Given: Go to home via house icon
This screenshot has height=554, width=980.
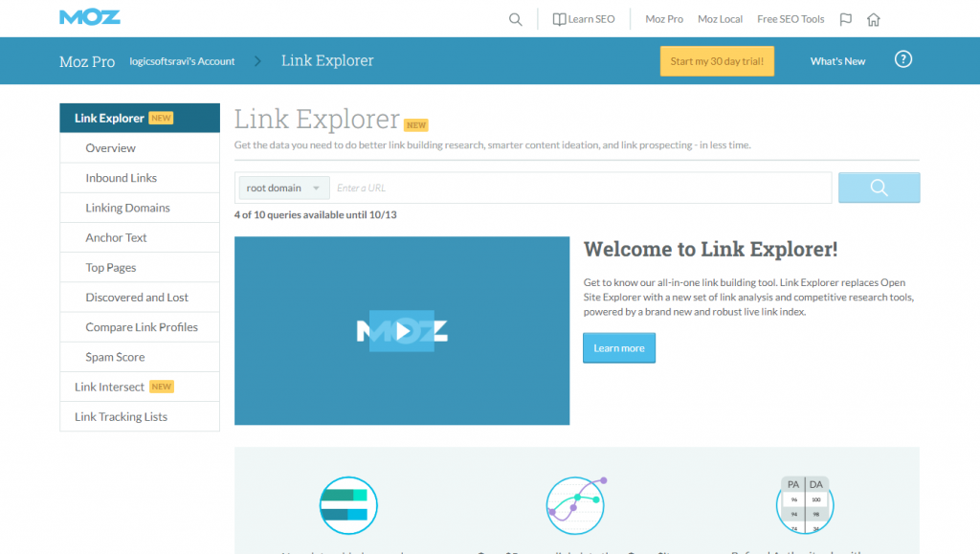Looking at the screenshot, I should [873, 19].
